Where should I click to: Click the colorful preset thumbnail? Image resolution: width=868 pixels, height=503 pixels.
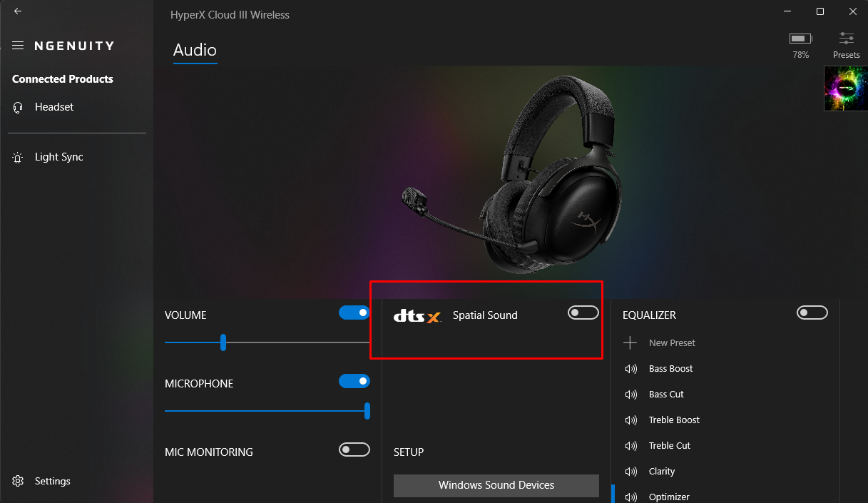coord(846,88)
